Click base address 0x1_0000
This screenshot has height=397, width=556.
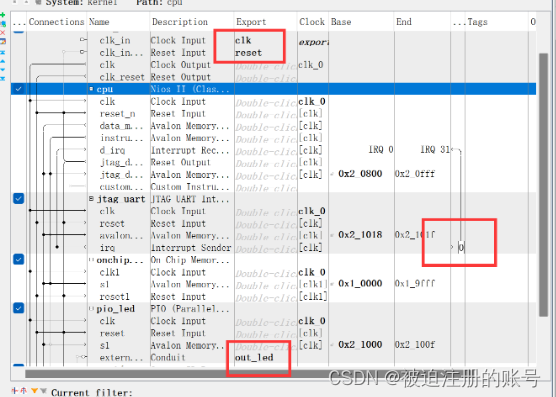[x=360, y=283]
